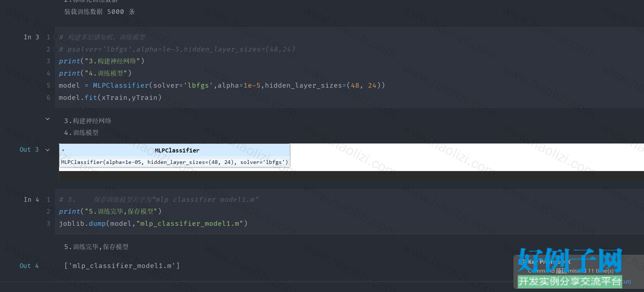Screen dimensions: 644x292
Task: Click output text '3.构建神经网络'
Action: click(x=88, y=121)
